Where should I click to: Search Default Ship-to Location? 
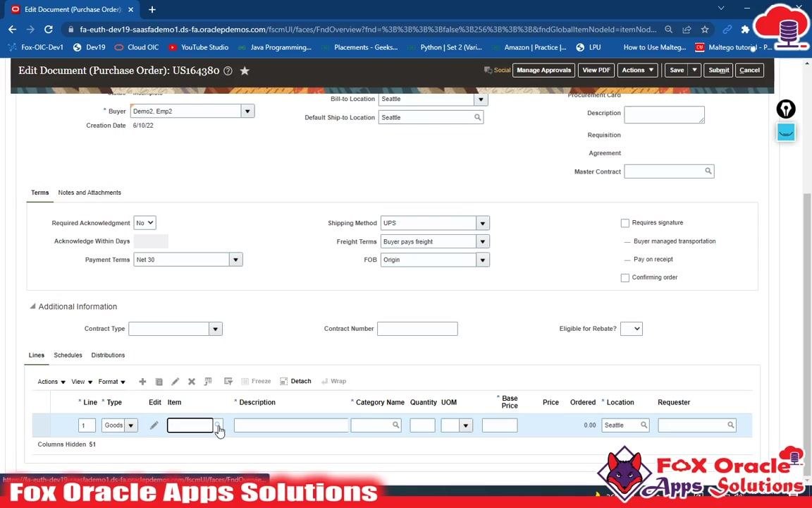coord(477,118)
